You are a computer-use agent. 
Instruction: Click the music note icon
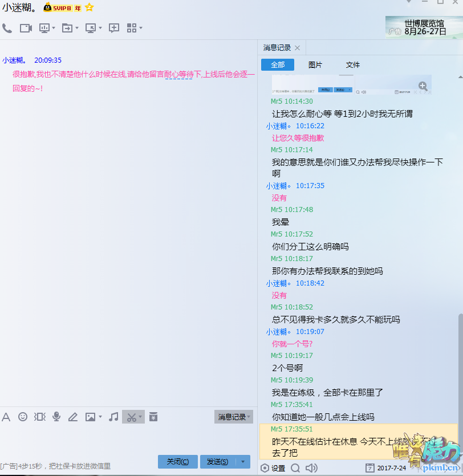pos(113,417)
